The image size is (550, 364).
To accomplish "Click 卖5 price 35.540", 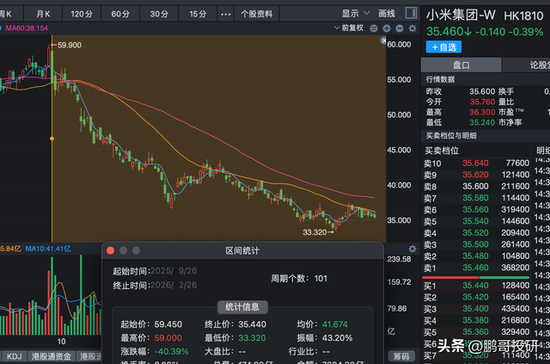I will click(475, 221).
